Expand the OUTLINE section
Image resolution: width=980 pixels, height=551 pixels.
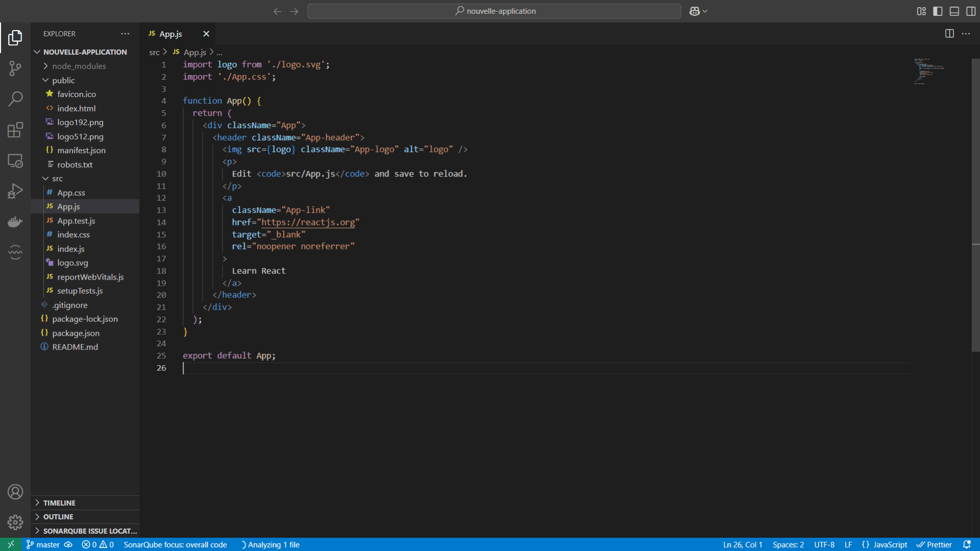tap(85, 517)
